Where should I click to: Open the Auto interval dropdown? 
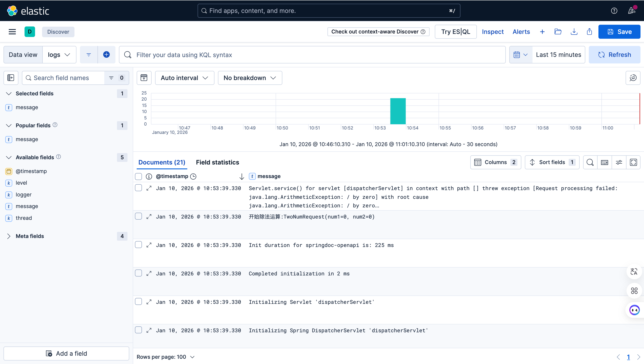pos(184,78)
